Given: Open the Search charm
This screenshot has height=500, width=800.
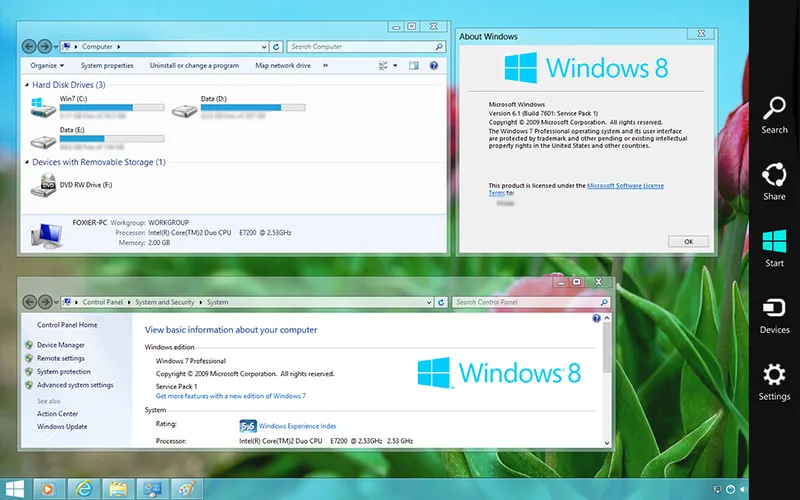Looking at the screenshot, I should [774, 115].
